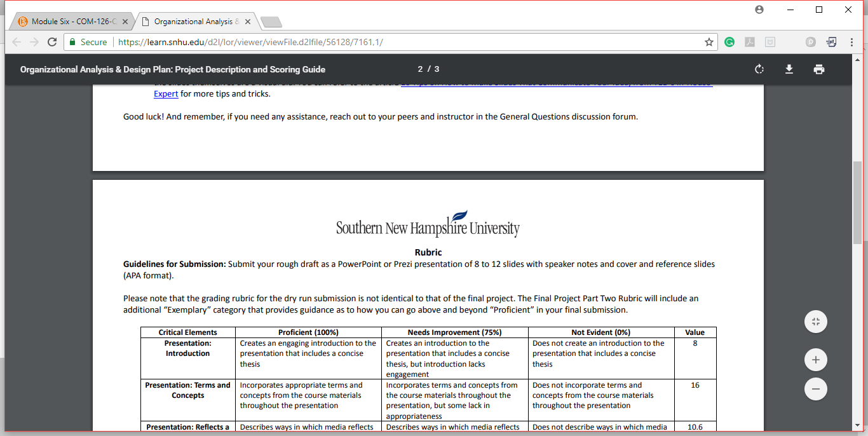The height and width of the screenshot is (436, 868).
Task: Click the page number indicator 2 / 3
Action: pyautogui.click(x=428, y=69)
